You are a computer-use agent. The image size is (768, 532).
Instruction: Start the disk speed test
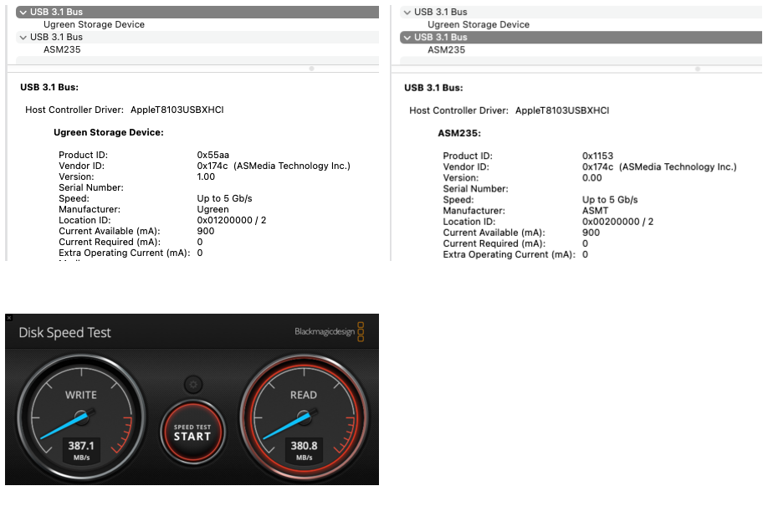(192, 432)
